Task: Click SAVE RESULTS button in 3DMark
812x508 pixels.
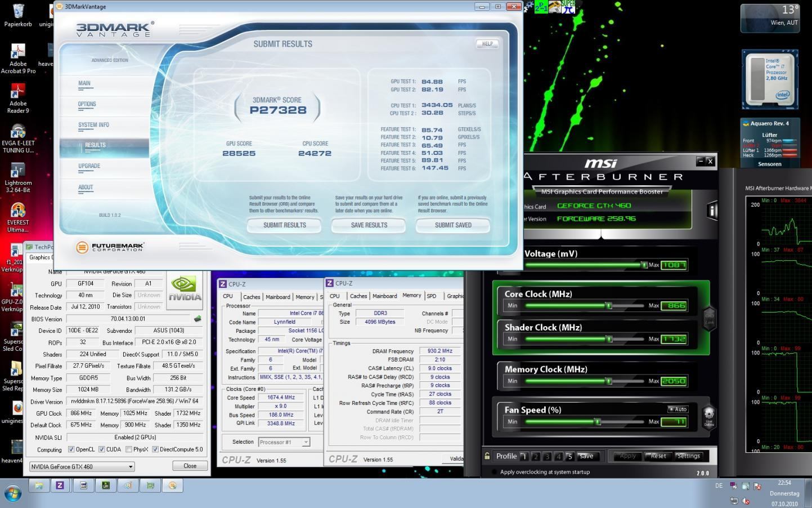Action: point(369,225)
